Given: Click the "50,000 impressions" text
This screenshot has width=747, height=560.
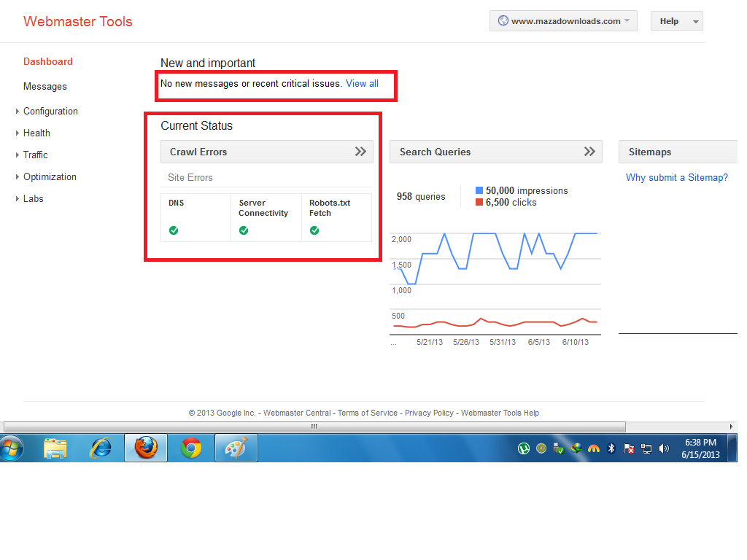Looking at the screenshot, I should point(527,190).
